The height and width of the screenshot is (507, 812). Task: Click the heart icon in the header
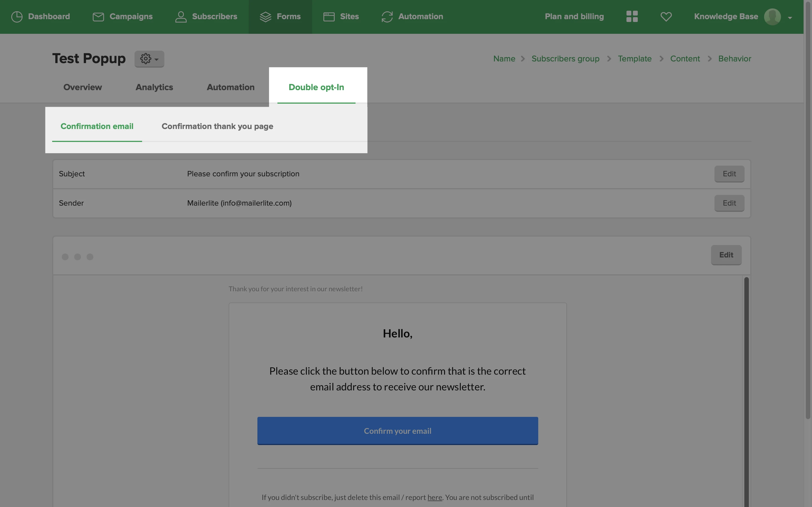[666, 16]
